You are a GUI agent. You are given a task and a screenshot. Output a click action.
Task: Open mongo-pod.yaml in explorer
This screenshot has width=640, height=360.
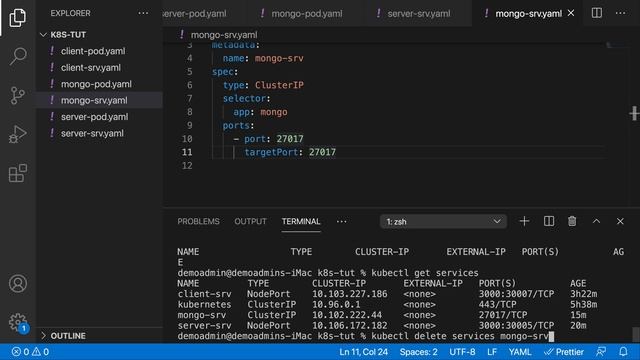click(100, 84)
